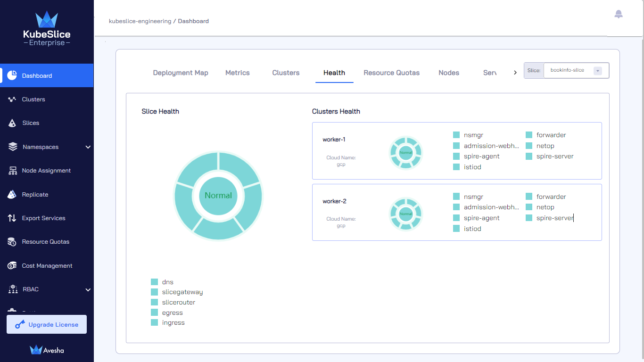Switch to the Nodes tab
644x362 pixels.
point(449,73)
